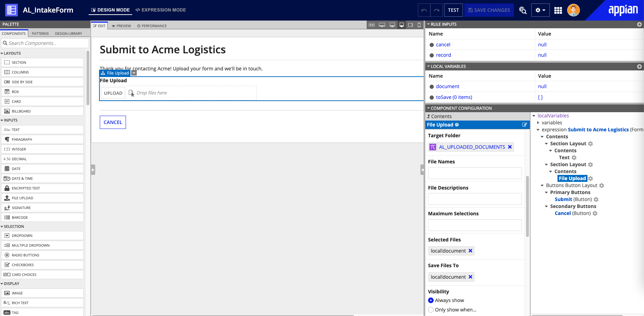The width and height of the screenshot is (644, 316).
Task: Collapse the LAYOUTS palette group
Action: [2, 53]
